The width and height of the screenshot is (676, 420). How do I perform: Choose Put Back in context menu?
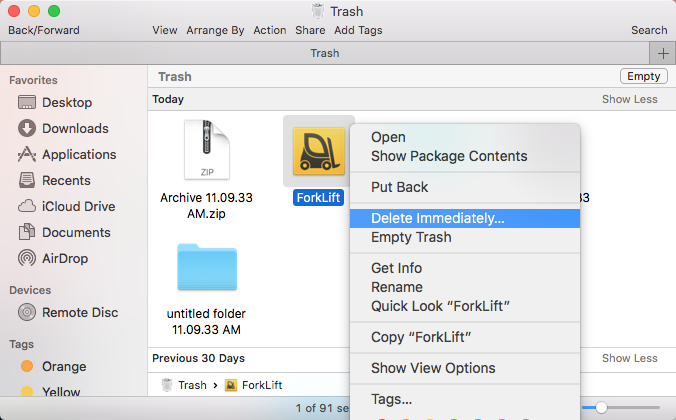click(465, 187)
